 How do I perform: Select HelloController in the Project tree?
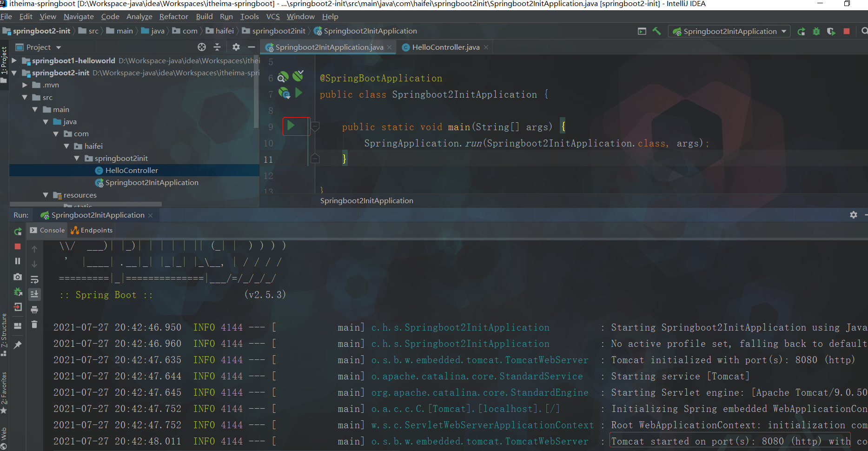132,171
